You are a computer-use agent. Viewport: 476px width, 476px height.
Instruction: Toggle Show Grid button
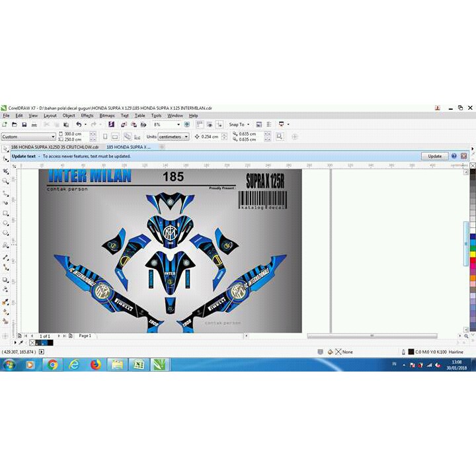[210, 124]
